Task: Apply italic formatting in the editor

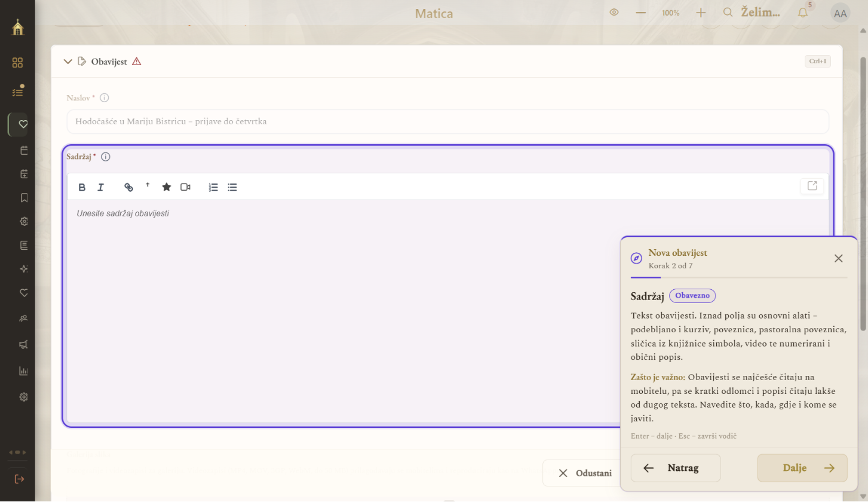Action: point(100,187)
